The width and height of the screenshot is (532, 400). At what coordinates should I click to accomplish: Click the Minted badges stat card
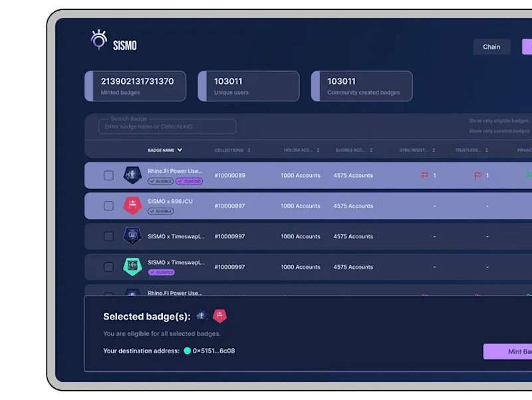tap(136, 87)
